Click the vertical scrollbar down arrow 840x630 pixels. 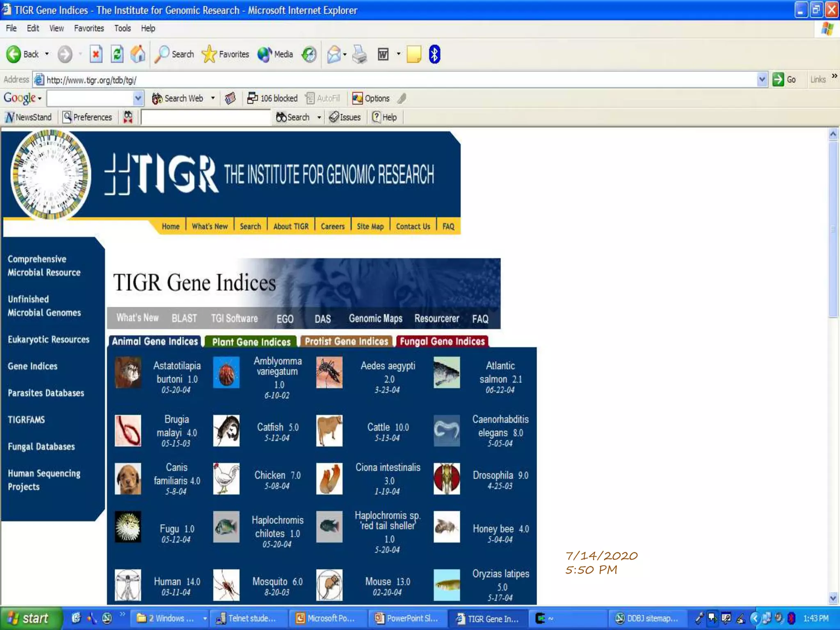coord(833,598)
